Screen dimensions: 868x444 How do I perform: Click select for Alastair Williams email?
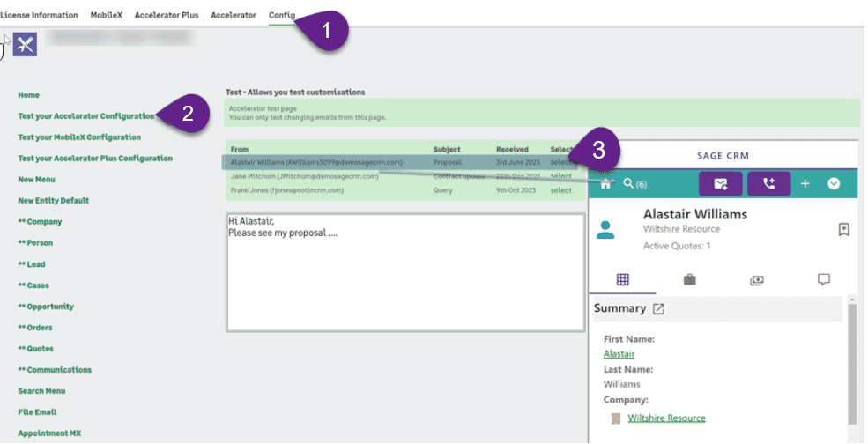560,162
